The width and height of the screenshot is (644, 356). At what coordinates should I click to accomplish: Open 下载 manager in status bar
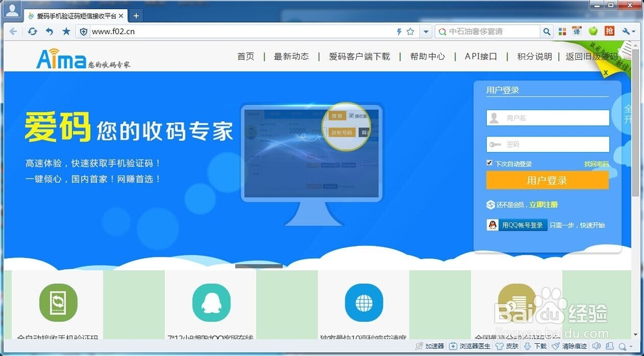click(x=536, y=346)
